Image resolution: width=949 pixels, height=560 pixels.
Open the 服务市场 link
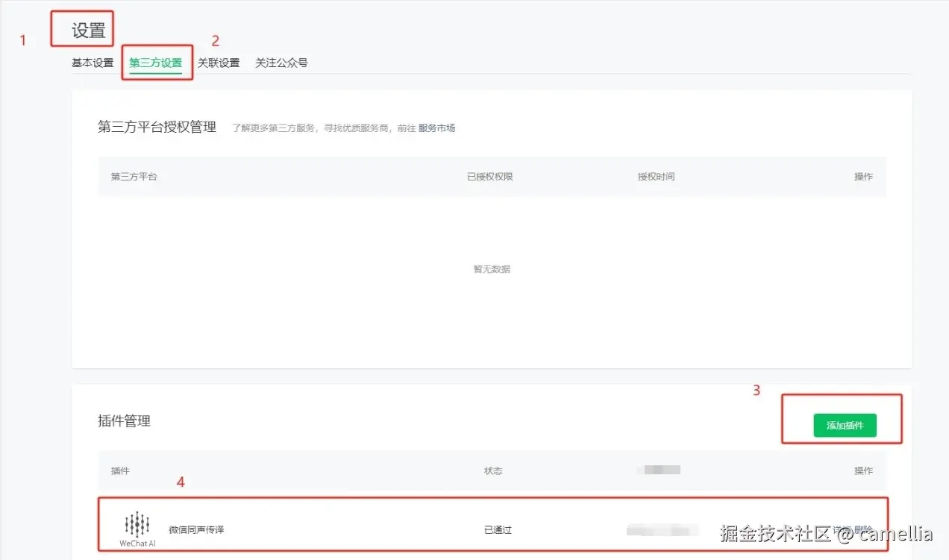pyautogui.click(x=436, y=128)
